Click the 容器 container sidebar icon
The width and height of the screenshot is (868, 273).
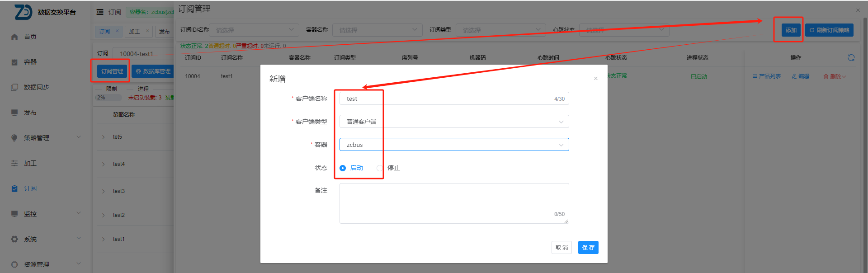14,62
